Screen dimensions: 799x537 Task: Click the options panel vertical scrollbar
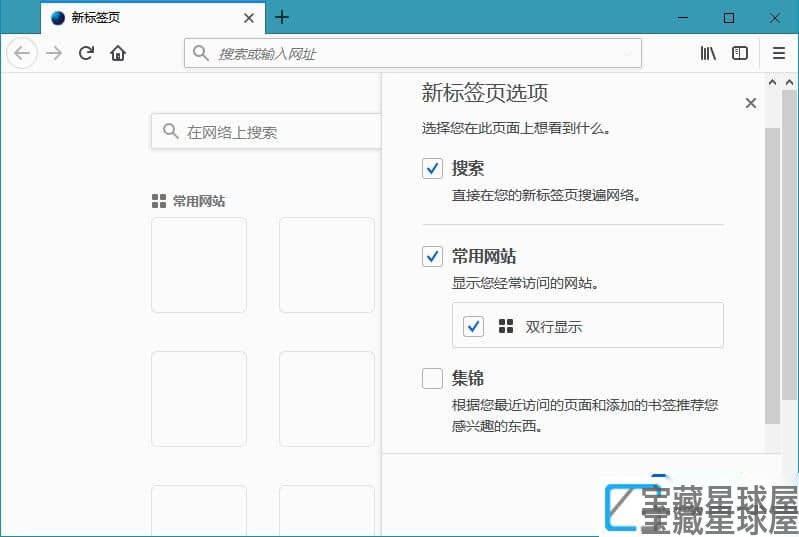(x=773, y=275)
